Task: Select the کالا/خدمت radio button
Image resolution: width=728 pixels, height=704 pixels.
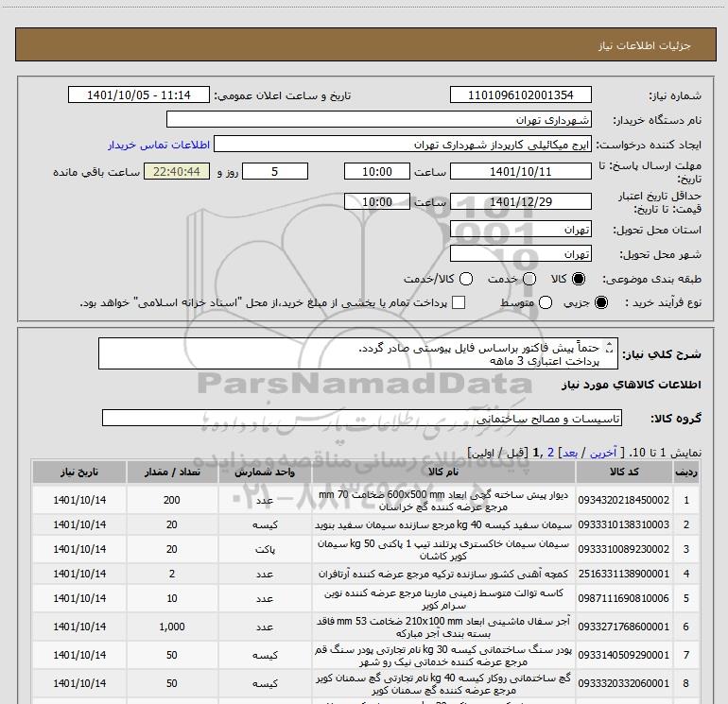Action: (x=466, y=279)
